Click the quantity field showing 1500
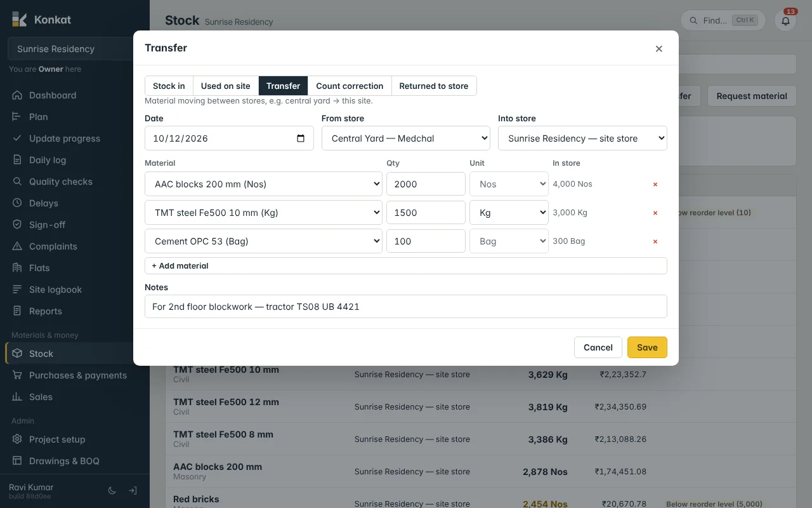 [x=426, y=213]
